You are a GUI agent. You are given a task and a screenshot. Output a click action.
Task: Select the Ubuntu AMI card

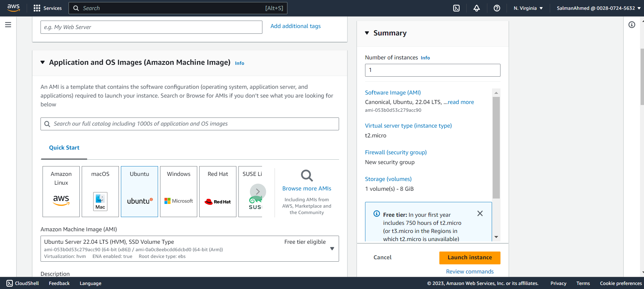coord(139,191)
